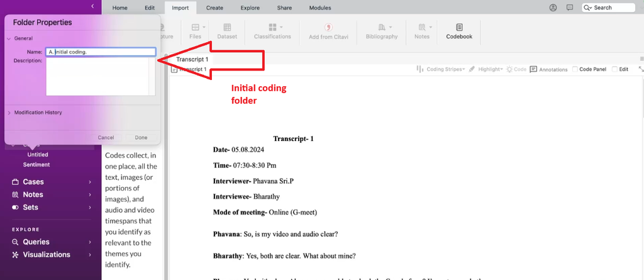Switch to the Share ribbon tab
Screen dimensions: 644x280
tap(284, 8)
